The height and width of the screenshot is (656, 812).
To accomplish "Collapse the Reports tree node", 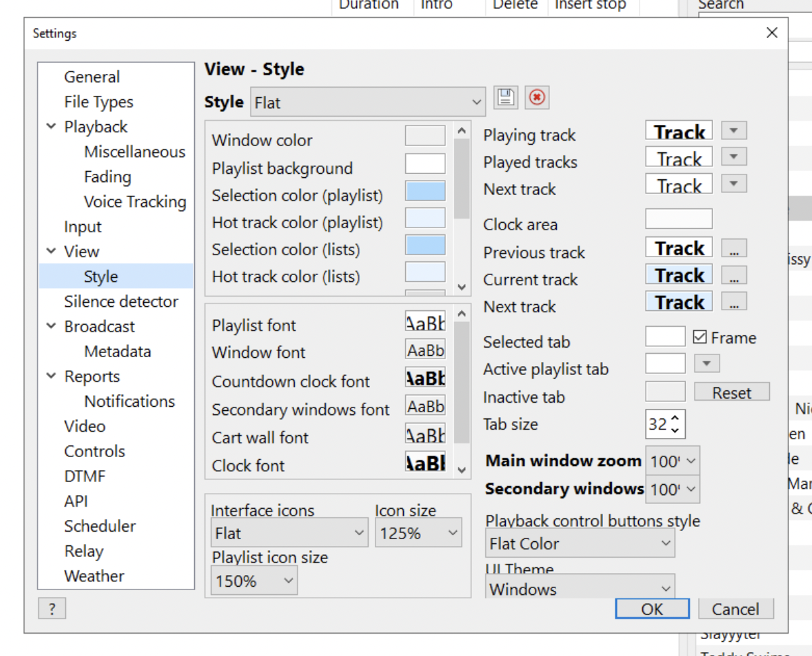I will [52, 376].
